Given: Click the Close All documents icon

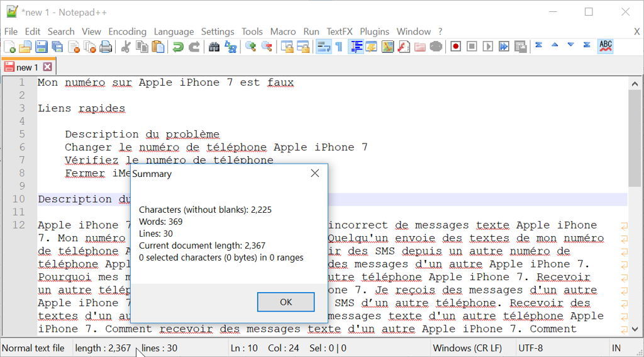Looking at the screenshot, I should (89, 47).
